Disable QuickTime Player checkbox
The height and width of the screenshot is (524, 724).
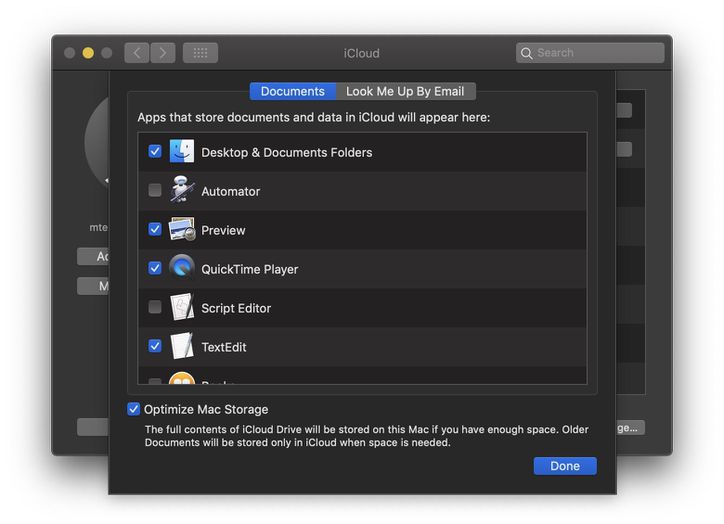[x=155, y=268]
